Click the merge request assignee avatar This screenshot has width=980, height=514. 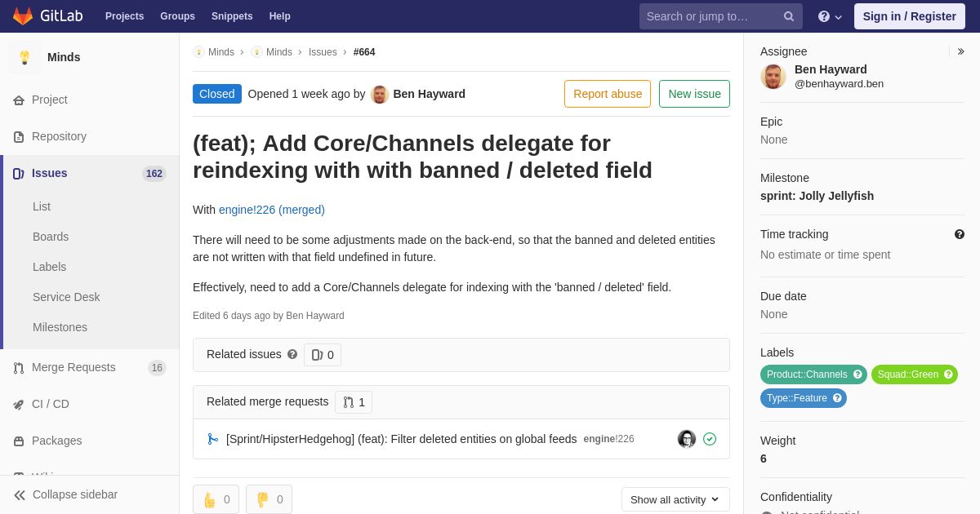687,439
